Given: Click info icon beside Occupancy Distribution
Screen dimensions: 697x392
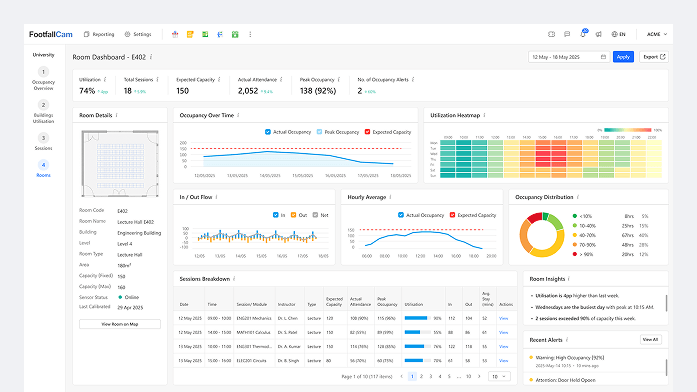Looking at the screenshot, I should tap(578, 197).
